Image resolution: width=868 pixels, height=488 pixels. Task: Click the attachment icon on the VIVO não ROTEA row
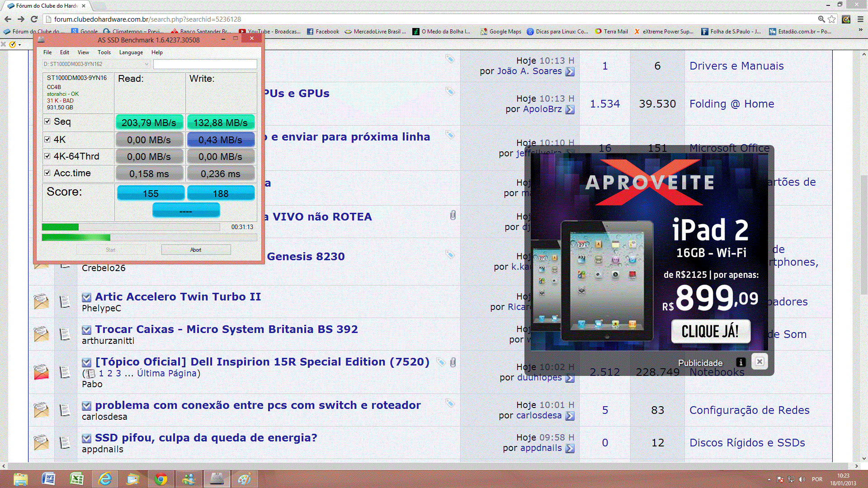click(453, 216)
